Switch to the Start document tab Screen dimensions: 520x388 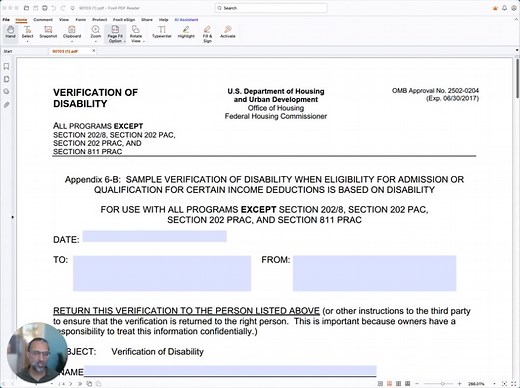pos(8,51)
